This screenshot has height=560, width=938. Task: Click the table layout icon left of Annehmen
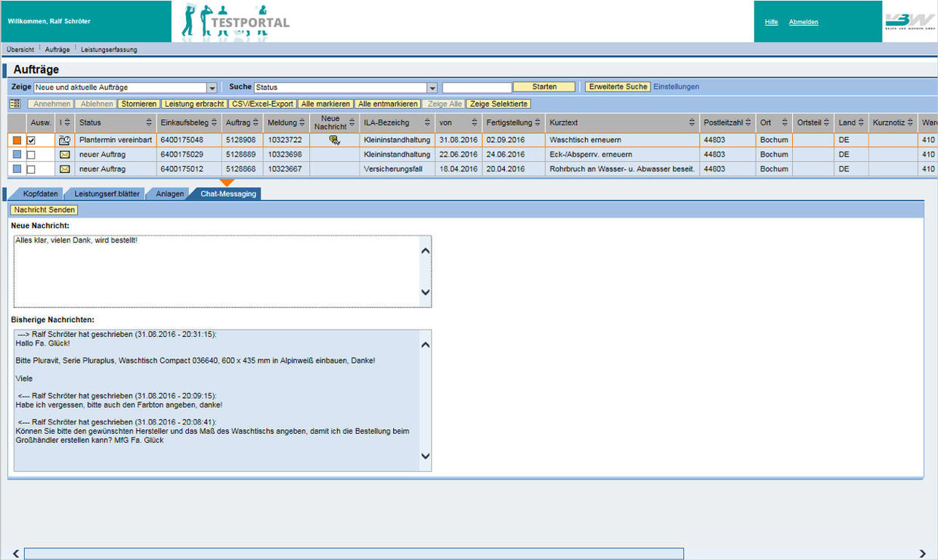[14, 104]
